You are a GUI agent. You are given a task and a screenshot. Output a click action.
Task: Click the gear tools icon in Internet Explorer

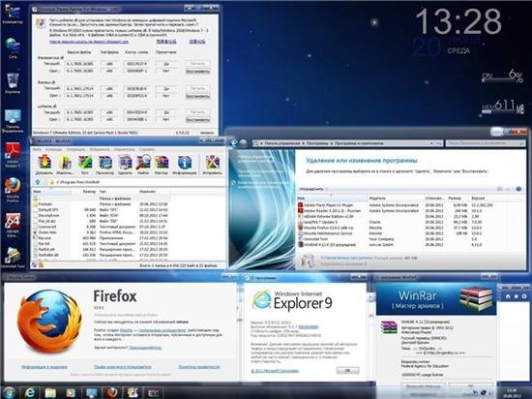[x=524, y=296]
